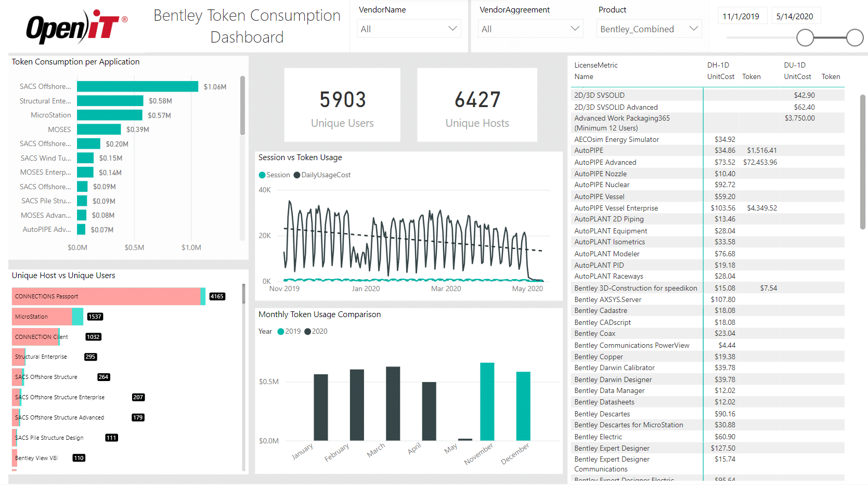868x485 pixels.
Task: Toggle the 2019 year legend marker
Action: pos(281,332)
